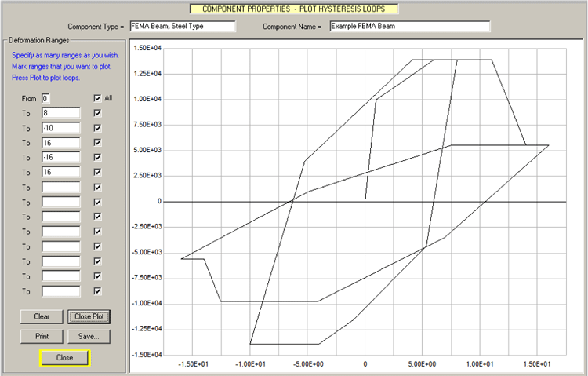Click the From field containing 0

pos(45,98)
